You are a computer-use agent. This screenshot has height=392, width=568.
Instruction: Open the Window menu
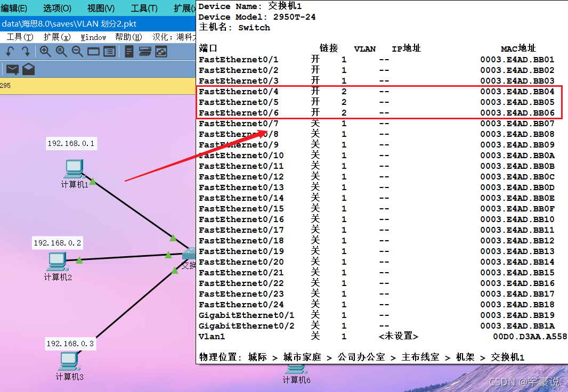[x=93, y=37]
